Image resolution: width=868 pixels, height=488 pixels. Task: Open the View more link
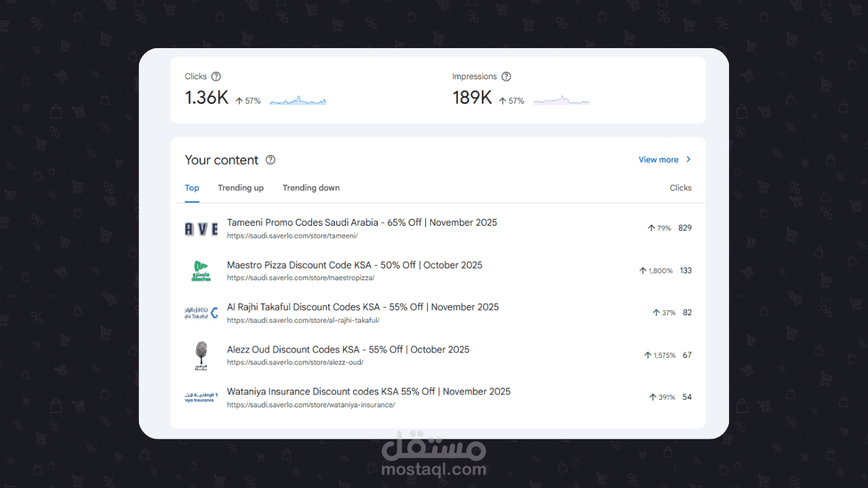tap(658, 160)
